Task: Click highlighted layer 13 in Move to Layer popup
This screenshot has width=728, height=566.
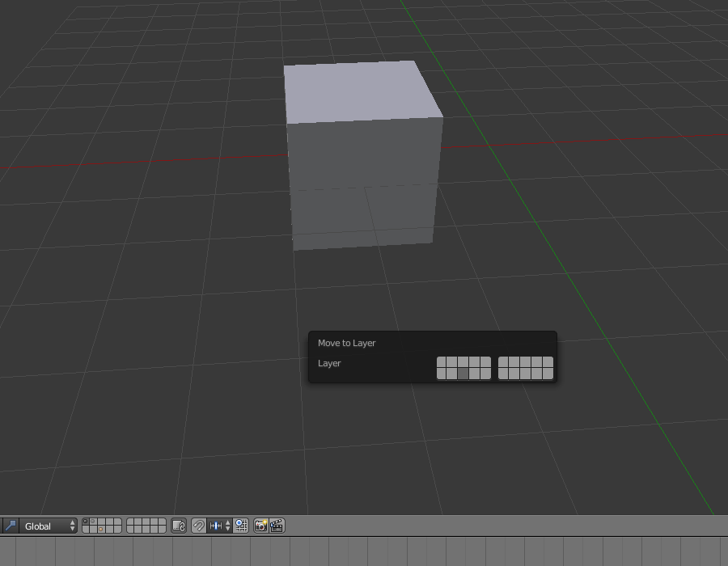Action: point(463,374)
